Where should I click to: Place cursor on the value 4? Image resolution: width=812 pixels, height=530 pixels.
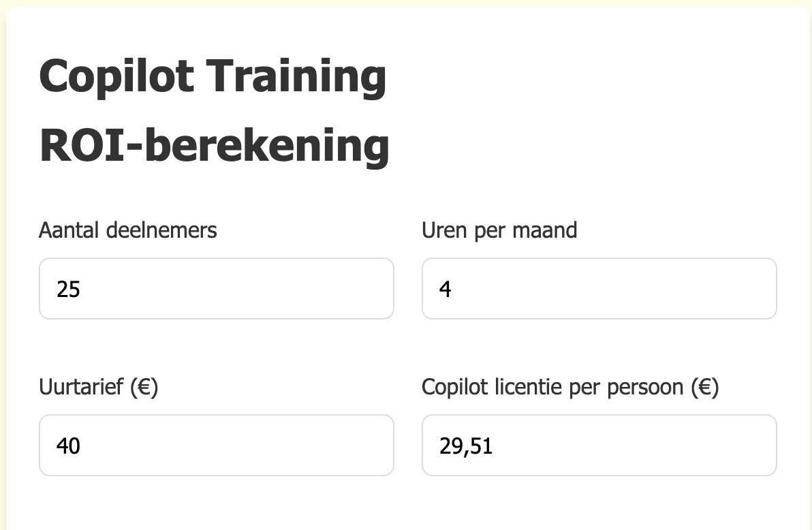pyautogui.click(x=446, y=290)
